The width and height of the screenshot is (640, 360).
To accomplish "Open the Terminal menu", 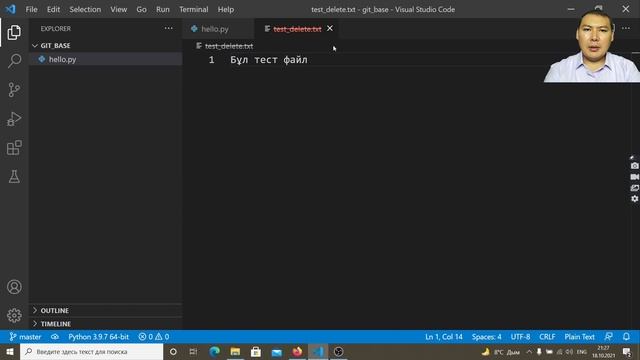I will [x=193, y=9].
